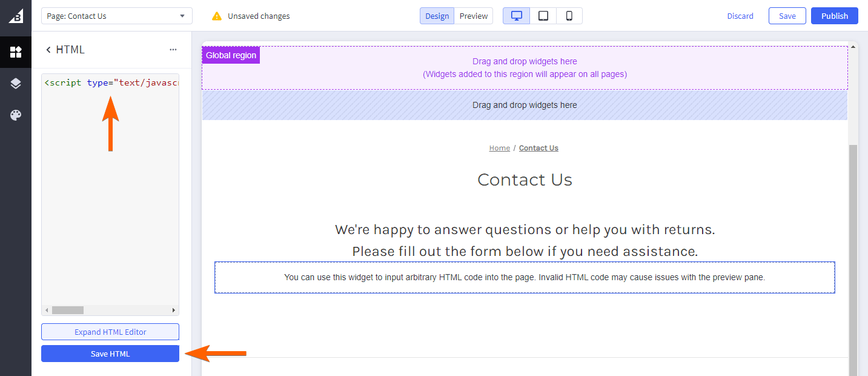Image resolution: width=868 pixels, height=376 pixels.
Task: Click the BigCommerce logo icon
Action: click(16, 16)
